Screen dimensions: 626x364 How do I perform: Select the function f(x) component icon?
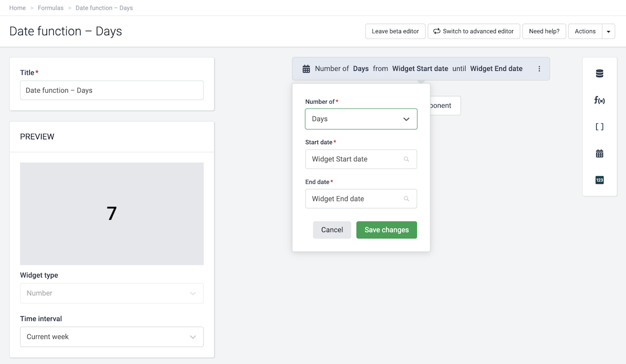(600, 100)
